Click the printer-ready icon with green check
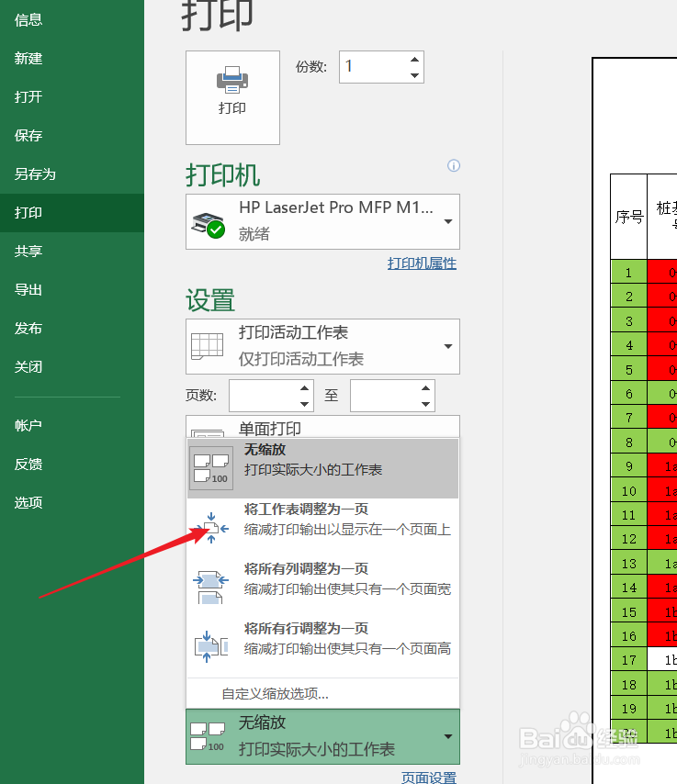 208,226
